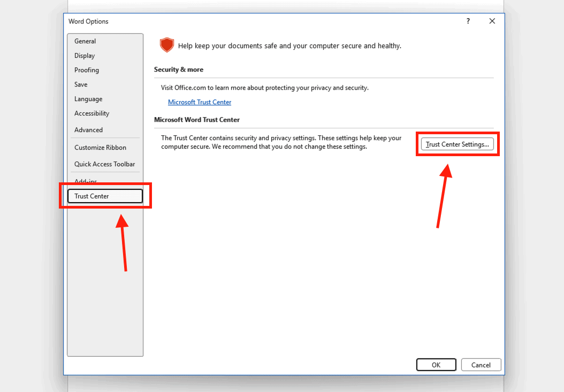Cancel the Word Options dialog
This screenshot has height=392, width=564.
point(481,365)
